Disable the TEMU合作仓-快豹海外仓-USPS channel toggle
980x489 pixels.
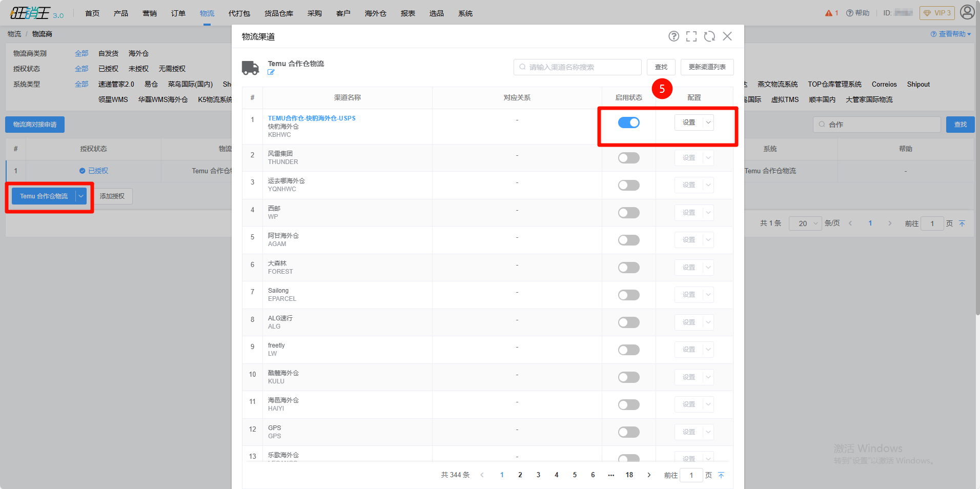coord(629,123)
